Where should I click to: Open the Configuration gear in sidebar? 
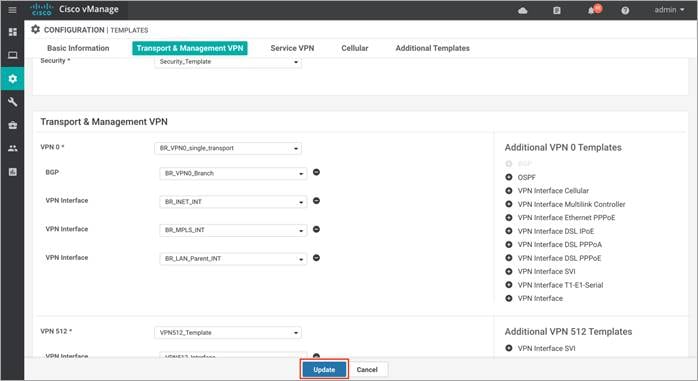12,79
